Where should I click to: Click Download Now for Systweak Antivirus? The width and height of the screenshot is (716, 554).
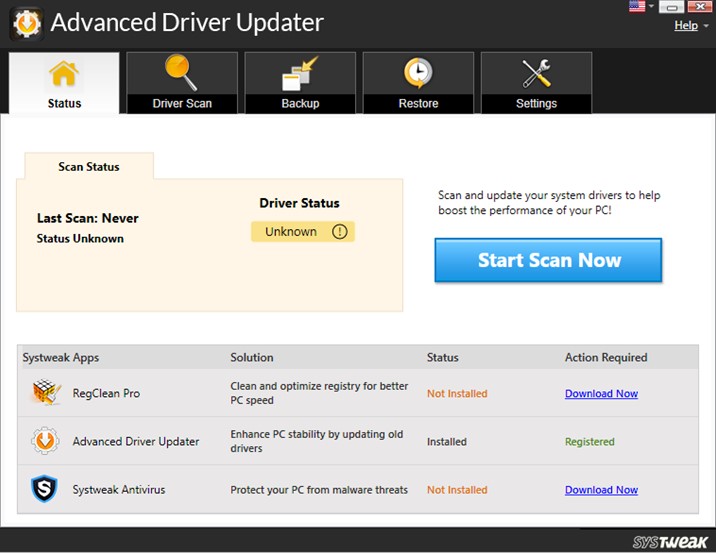[x=601, y=490]
